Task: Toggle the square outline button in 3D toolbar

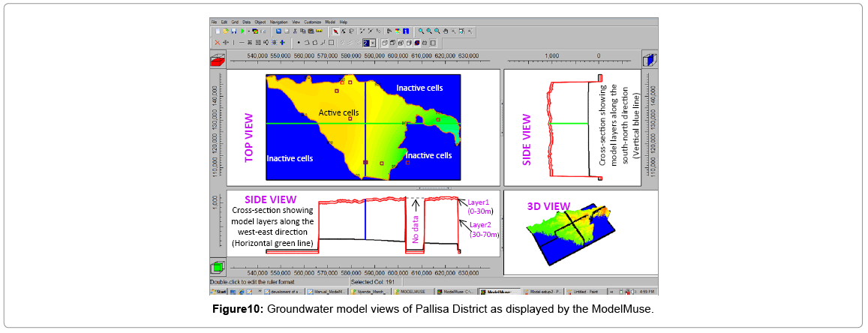Action: coord(433,43)
